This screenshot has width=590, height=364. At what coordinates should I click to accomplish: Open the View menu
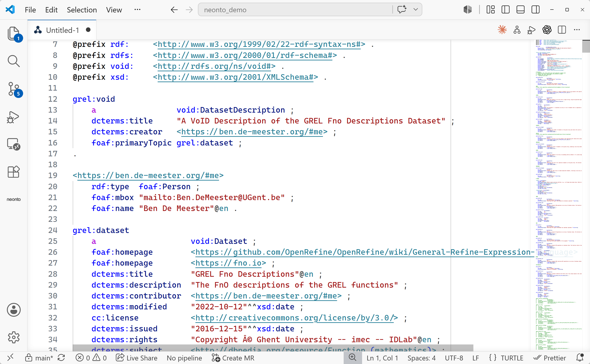[x=114, y=10]
